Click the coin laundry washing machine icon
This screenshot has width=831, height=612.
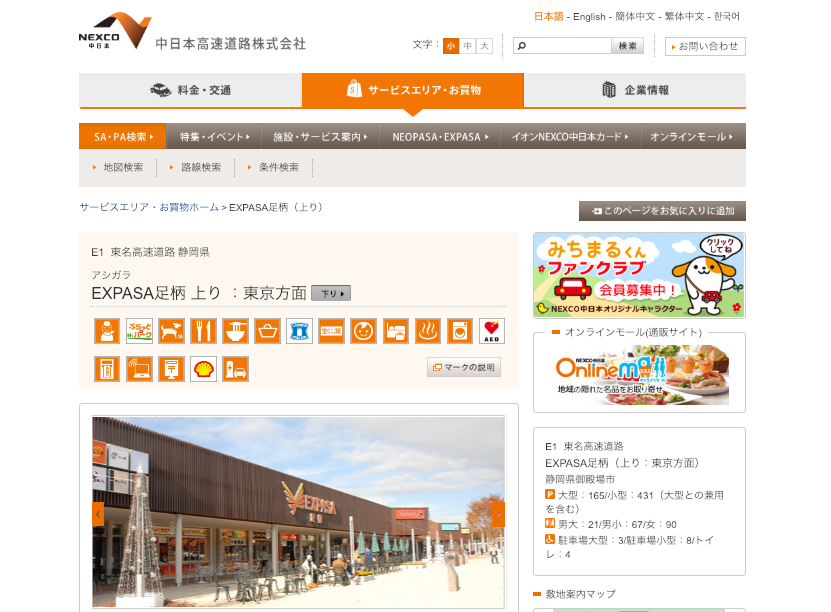[460, 331]
